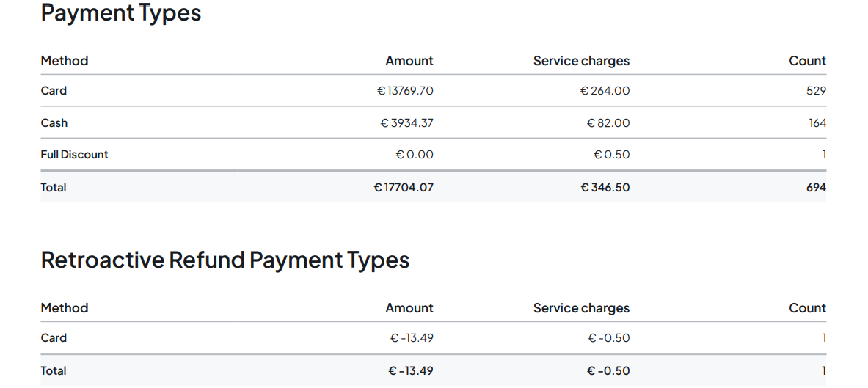
Task: Click the Method header in refund table
Action: [x=65, y=308]
